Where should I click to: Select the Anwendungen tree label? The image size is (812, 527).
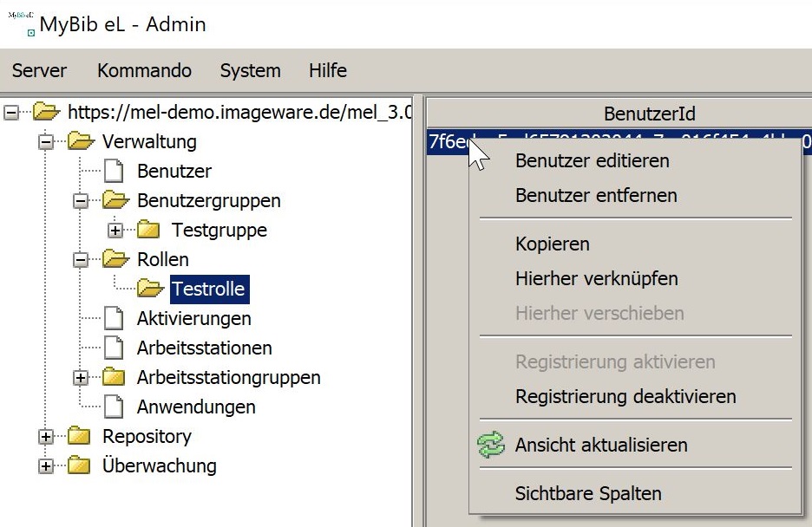196,407
